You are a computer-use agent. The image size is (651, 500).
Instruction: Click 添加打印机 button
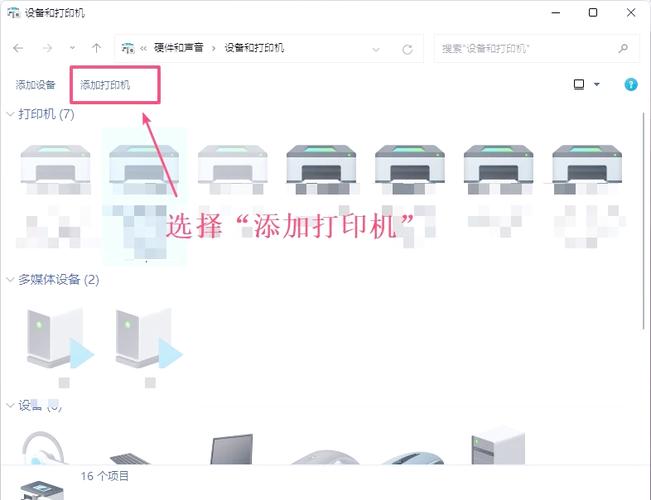[105, 85]
